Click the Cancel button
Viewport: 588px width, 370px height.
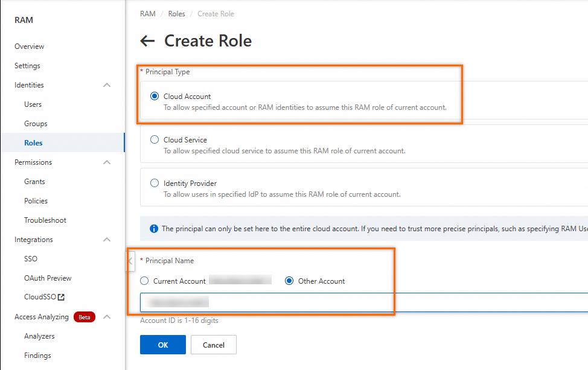click(x=213, y=345)
